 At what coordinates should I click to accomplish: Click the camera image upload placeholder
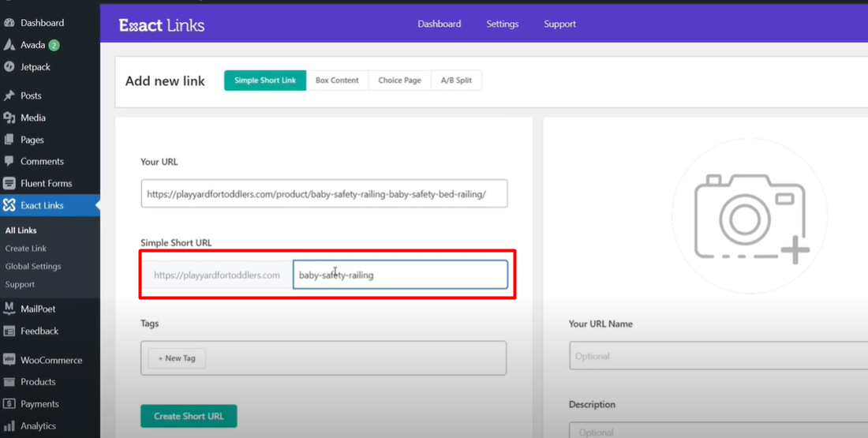pyautogui.click(x=750, y=216)
